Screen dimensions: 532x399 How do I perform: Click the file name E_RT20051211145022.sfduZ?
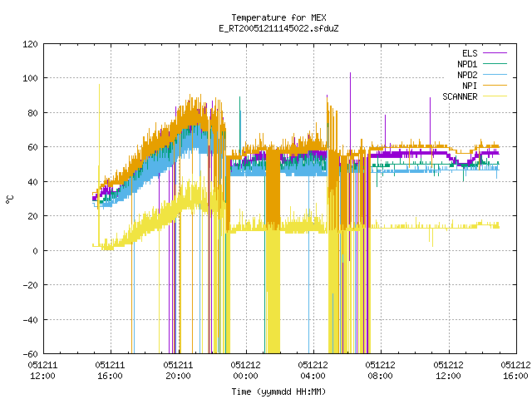pos(278,28)
